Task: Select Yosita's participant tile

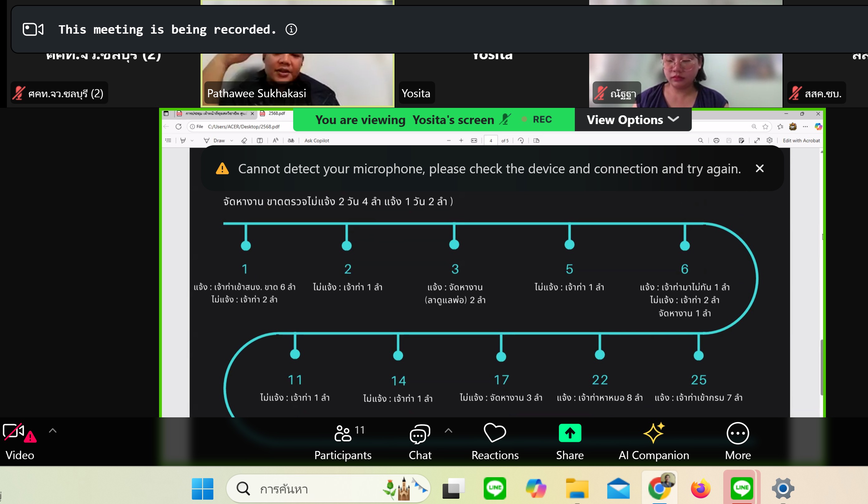Action: click(x=492, y=80)
